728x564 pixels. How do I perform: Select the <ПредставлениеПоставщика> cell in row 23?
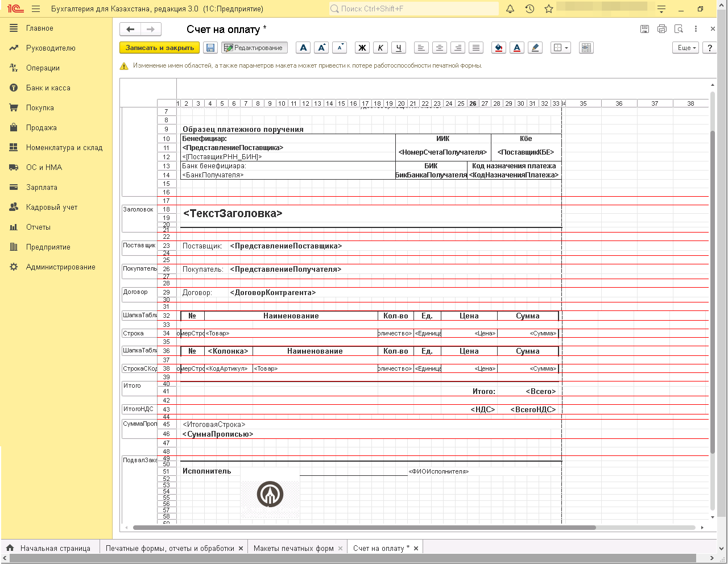click(286, 246)
